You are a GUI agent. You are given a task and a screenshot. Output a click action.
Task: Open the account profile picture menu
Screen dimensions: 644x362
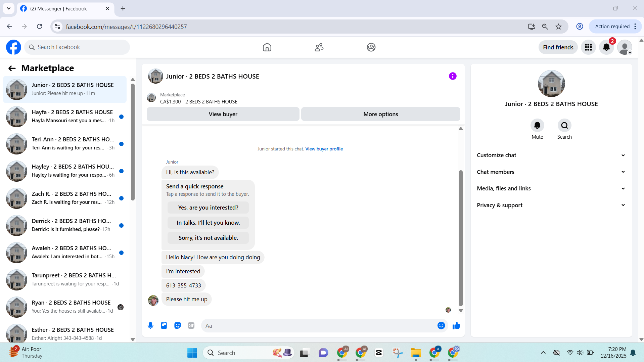click(625, 47)
